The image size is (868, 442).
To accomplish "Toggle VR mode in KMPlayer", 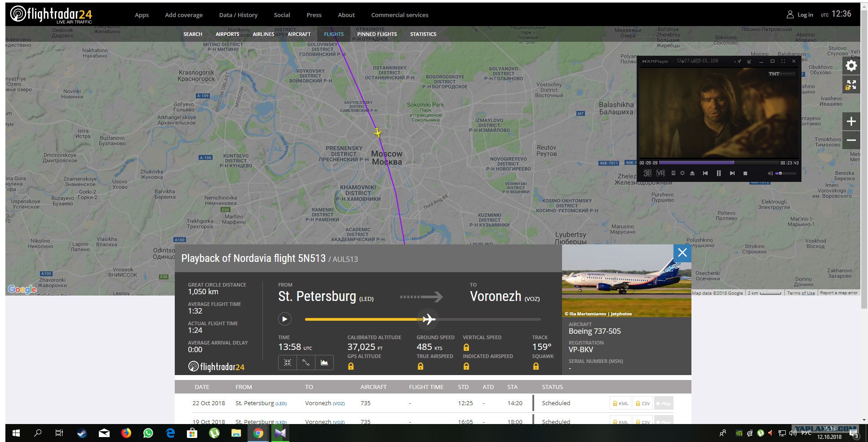I will 660,173.
